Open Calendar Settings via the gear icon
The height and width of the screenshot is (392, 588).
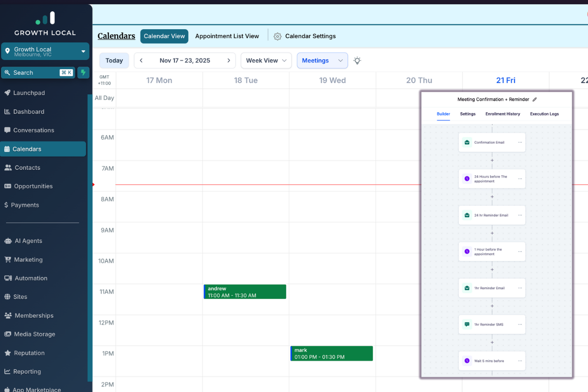point(278,36)
